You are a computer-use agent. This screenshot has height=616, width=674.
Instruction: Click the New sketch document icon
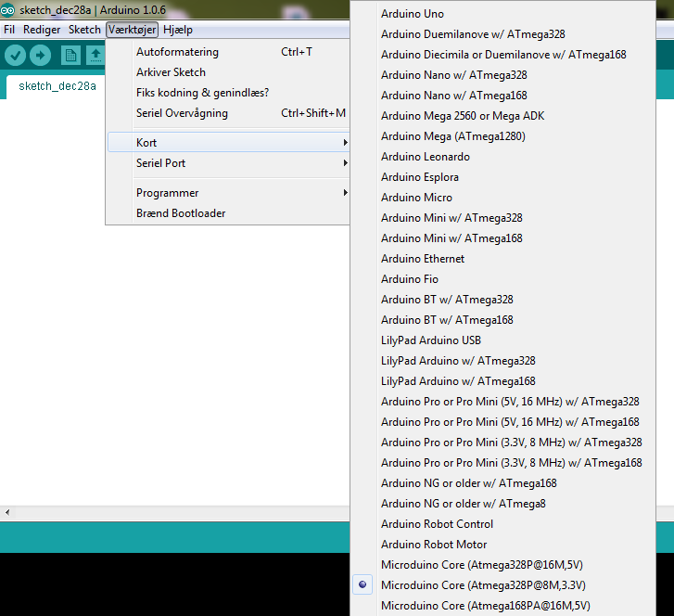tap(70, 55)
